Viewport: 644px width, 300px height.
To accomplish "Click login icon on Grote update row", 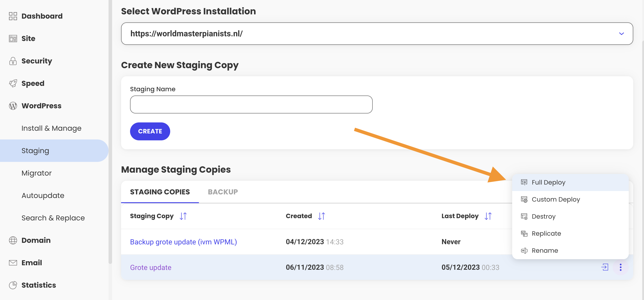I will (605, 267).
